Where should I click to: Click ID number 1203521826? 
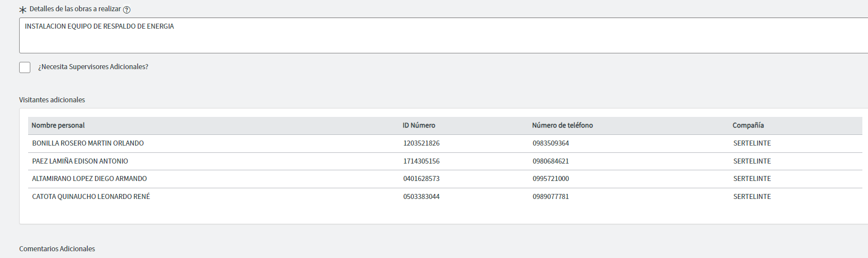[421, 143]
